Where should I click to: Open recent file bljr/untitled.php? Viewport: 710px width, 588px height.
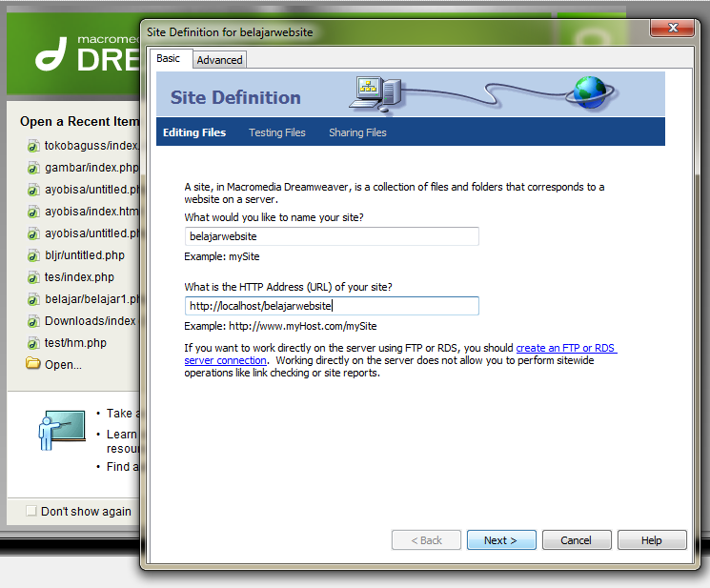pos(85,255)
